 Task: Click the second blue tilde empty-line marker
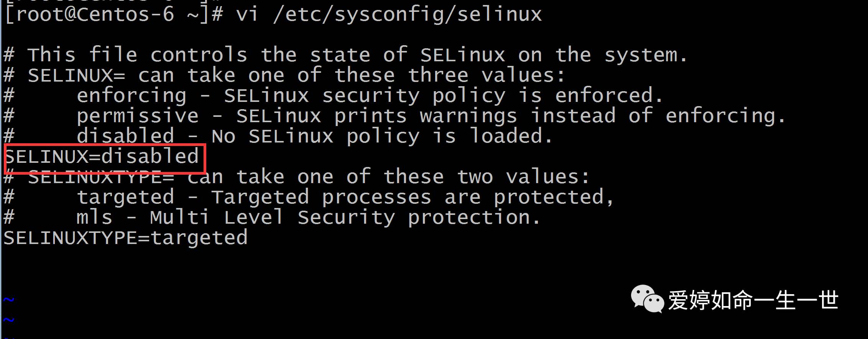click(x=8, y=319)
